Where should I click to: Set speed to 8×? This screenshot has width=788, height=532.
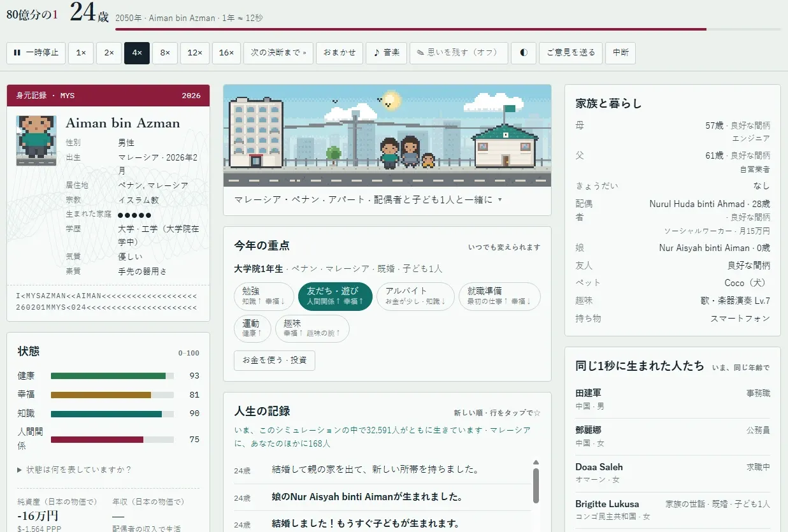click(x=165, y=53)
